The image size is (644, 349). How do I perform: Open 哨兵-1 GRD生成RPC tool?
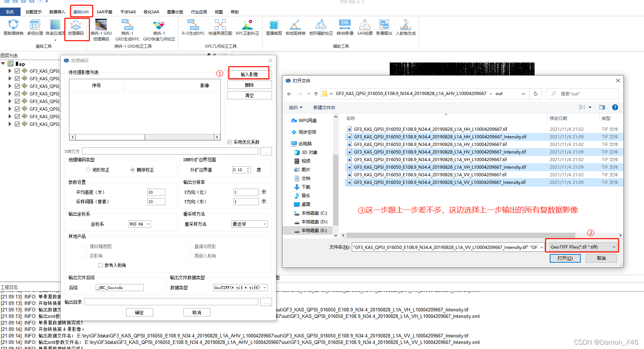tap(127, 30)
